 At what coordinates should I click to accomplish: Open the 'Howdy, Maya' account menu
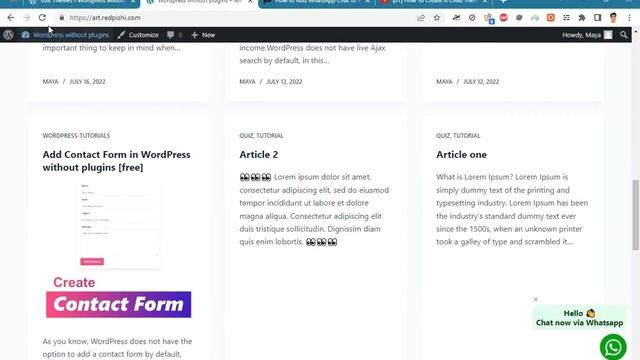tap(587, 35)
